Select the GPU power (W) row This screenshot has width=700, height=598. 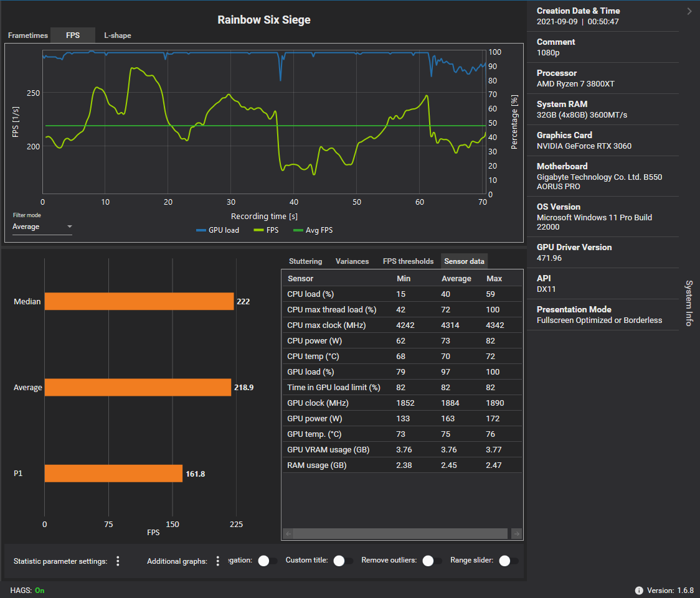click(x=402, y=418)
